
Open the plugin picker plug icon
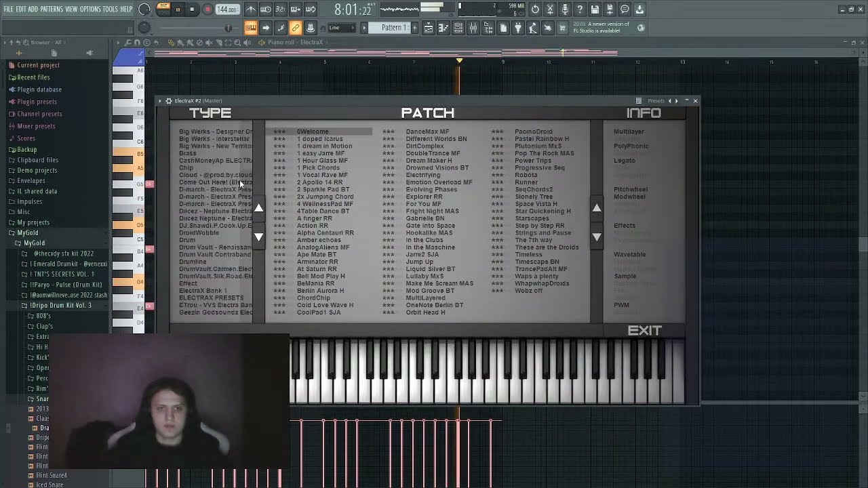(518, 28)
